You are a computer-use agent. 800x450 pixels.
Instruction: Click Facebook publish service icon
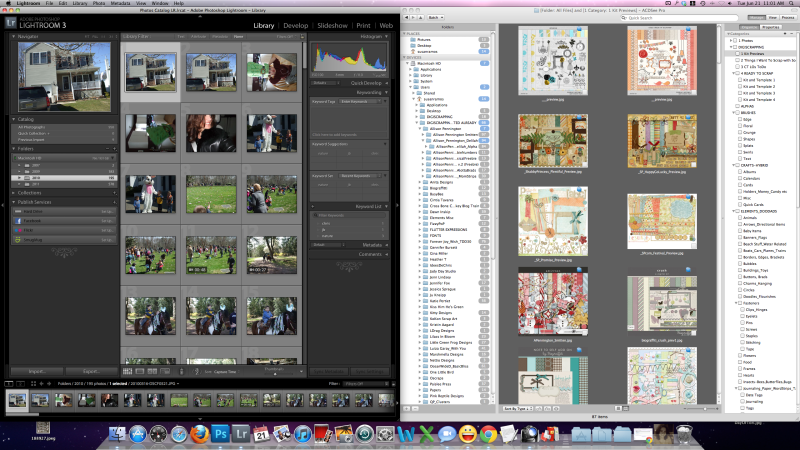18,221
